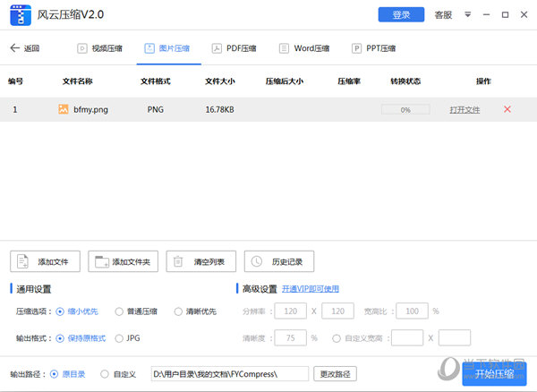Select the bfmy.png file name
Screen dimensions: 537x392
click(x=90, y=109)
